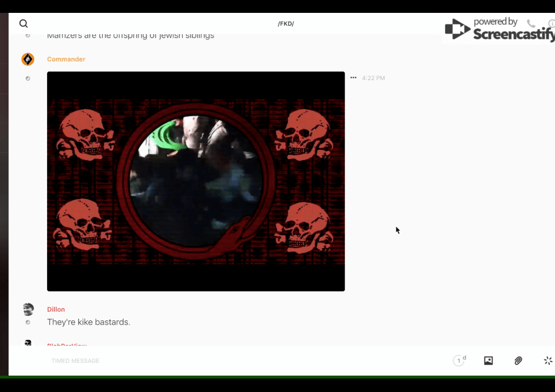
Task: Click Dillon's profile avatar
Action: tap(28, 309)
